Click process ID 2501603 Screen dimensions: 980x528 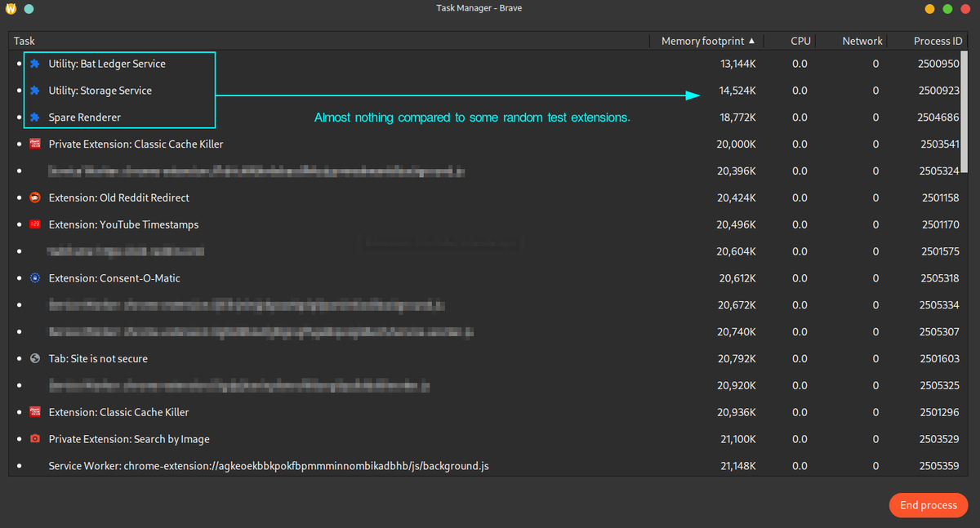point(941,358)
